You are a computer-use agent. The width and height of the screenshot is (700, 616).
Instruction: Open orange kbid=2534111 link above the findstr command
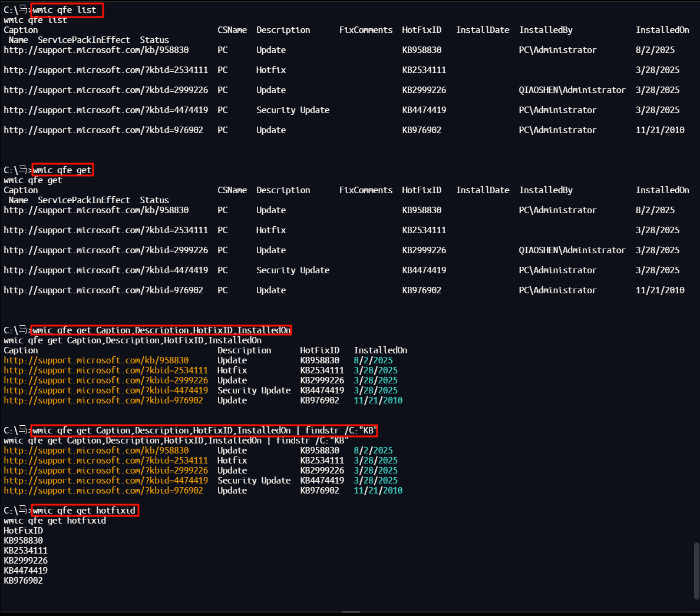(105, 370)
